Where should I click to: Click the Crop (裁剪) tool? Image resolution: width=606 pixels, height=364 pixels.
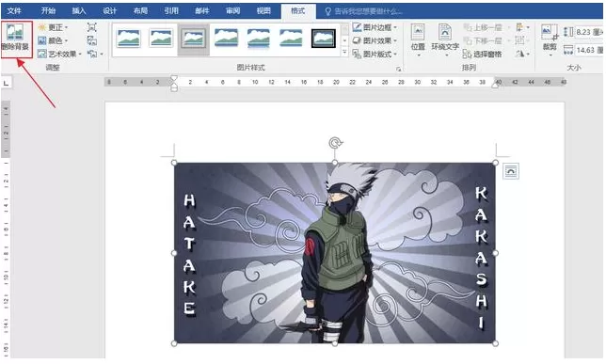(550, 40)
